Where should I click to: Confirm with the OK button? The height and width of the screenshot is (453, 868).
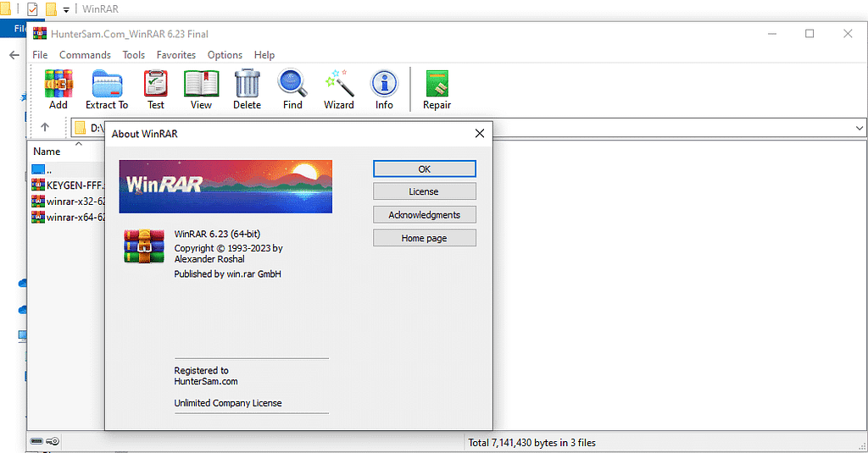[x=425, y=168]
